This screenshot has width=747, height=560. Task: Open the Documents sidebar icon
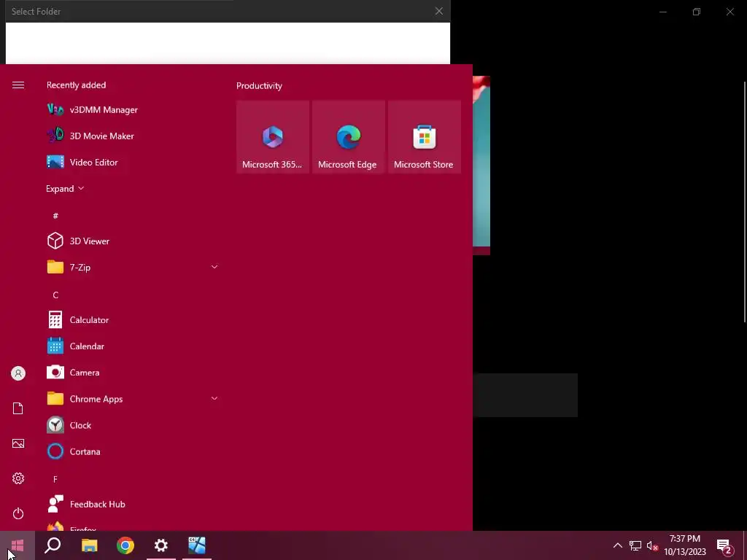pos(18,408)
